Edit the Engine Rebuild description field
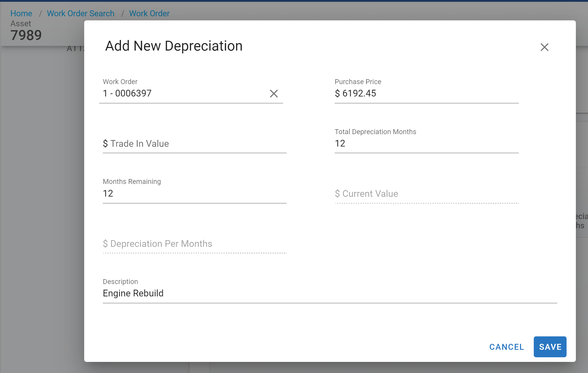Viewport: 588px width, 373px height. point(330,293)
